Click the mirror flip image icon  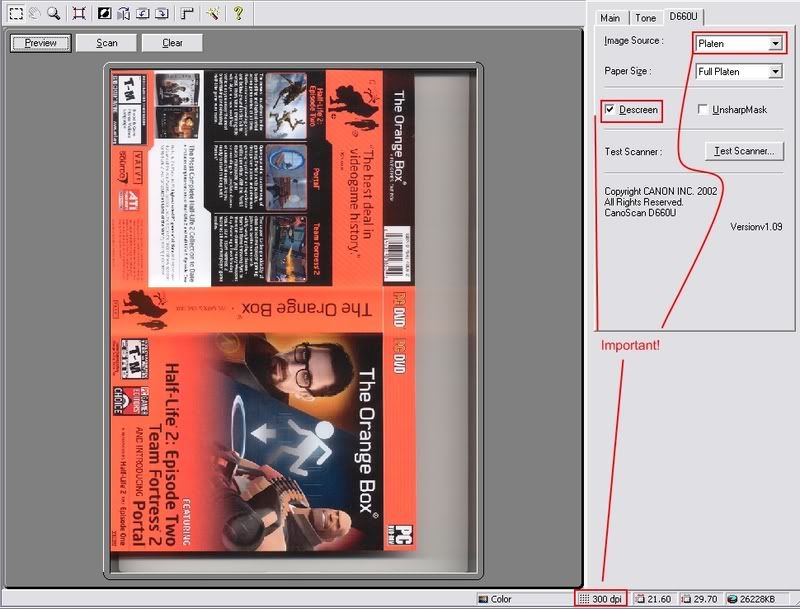123,14
